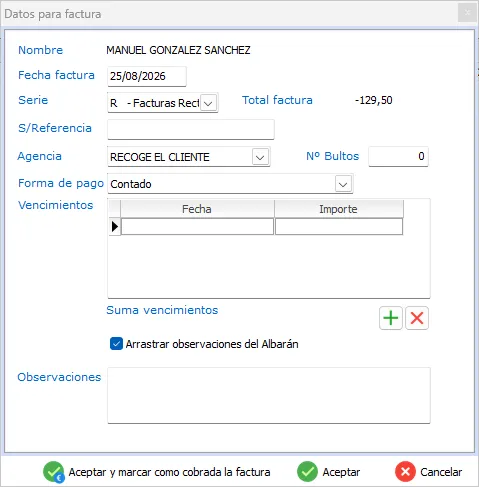Click the Fecha column header
This screenshot has width=479, height=487.
point(197,209)
